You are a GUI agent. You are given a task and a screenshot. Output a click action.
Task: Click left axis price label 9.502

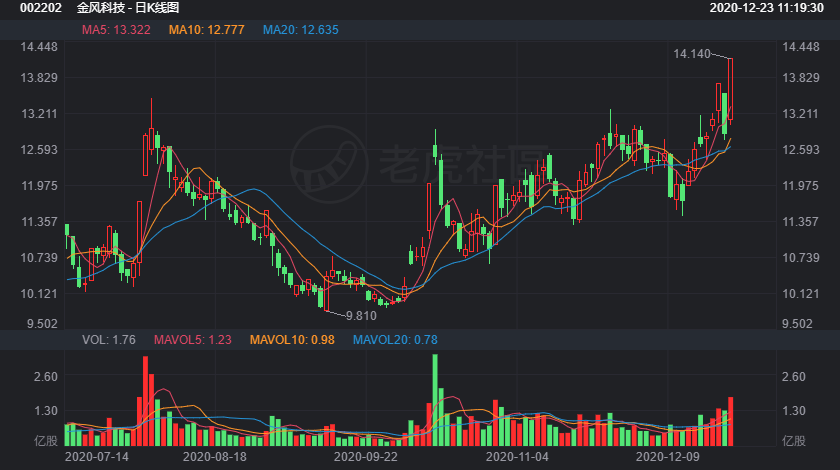(x=42, y=324)
